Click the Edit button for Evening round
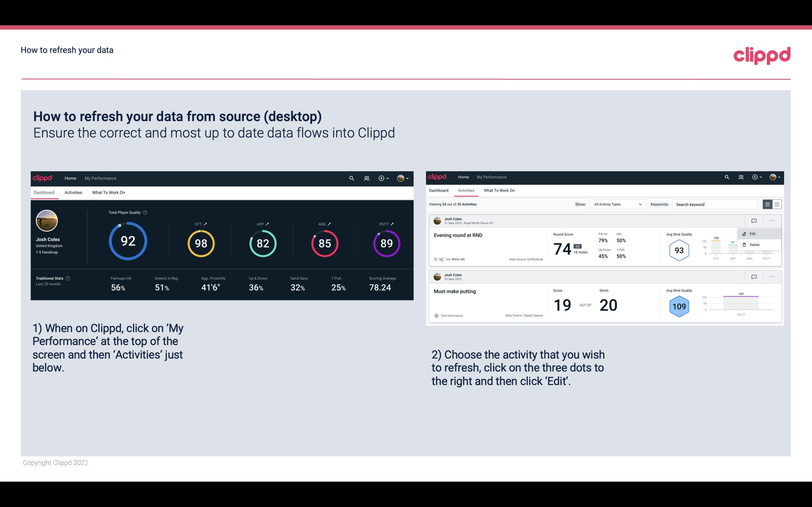This screenshot has height=507, width=812. pyautogui.click(x=753, y=233)
